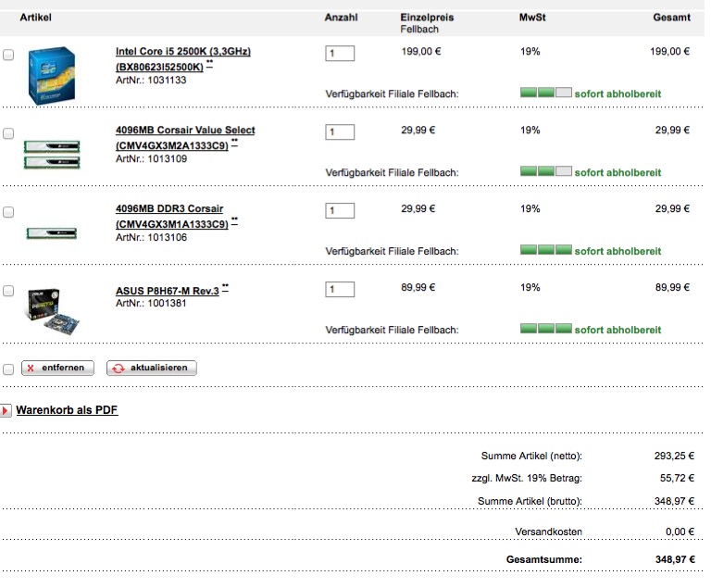This screenshot has width=711, height=588.
Task: Click the availability bar for Corsair Value Select
Action: coord(546,171)
